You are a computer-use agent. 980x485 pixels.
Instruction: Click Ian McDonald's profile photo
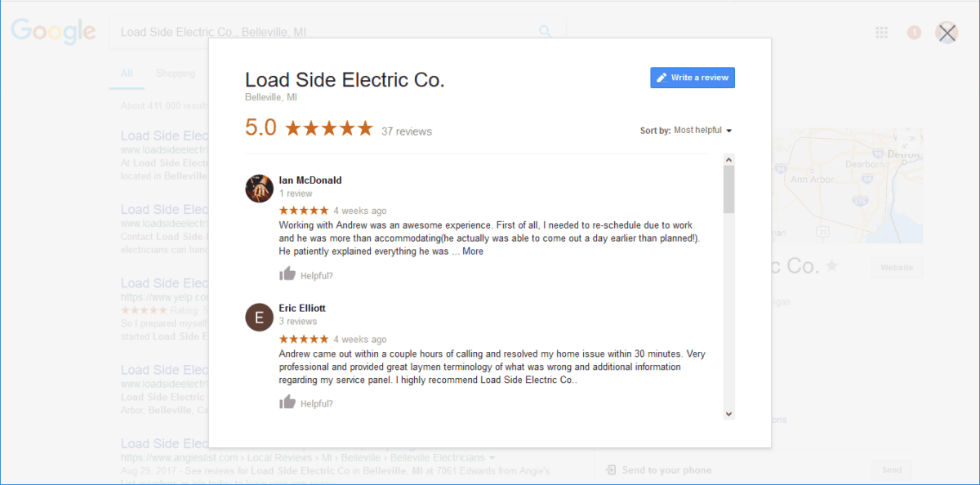259,189
